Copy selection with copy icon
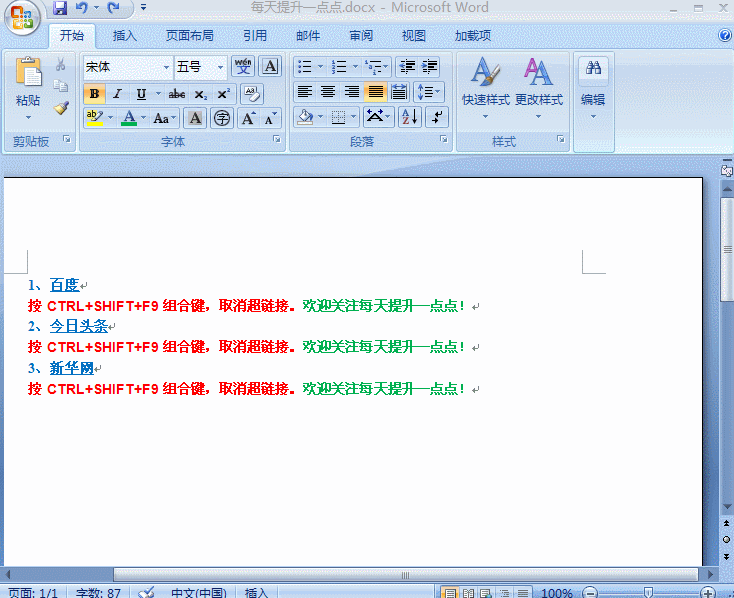 60,86
